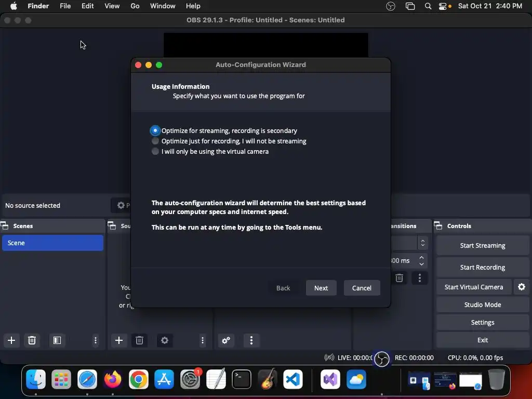
Task: Open Finder from the Dock
Action: [x=36, y=379]
